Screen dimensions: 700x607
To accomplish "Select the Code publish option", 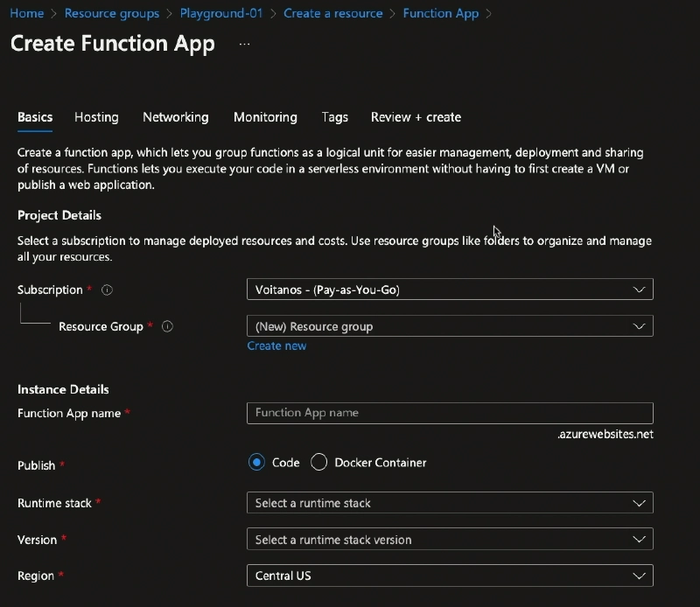I will 255,463.
